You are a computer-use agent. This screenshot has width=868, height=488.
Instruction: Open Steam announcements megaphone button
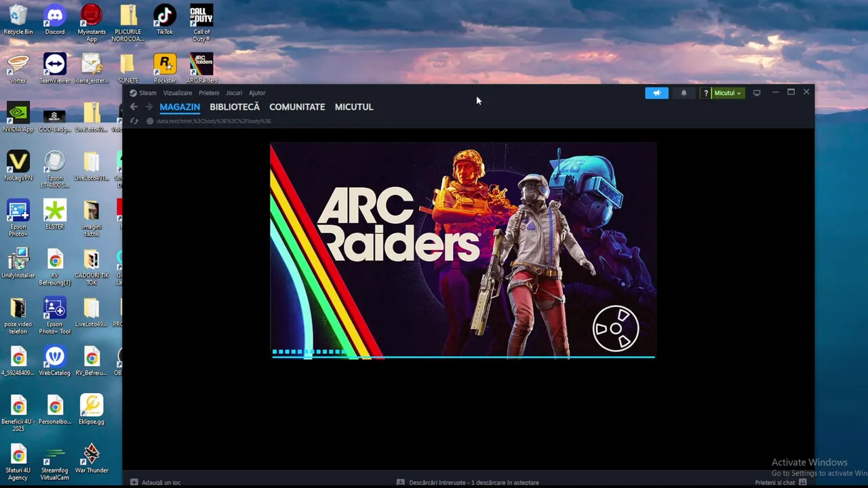click(x=656, y=93)
